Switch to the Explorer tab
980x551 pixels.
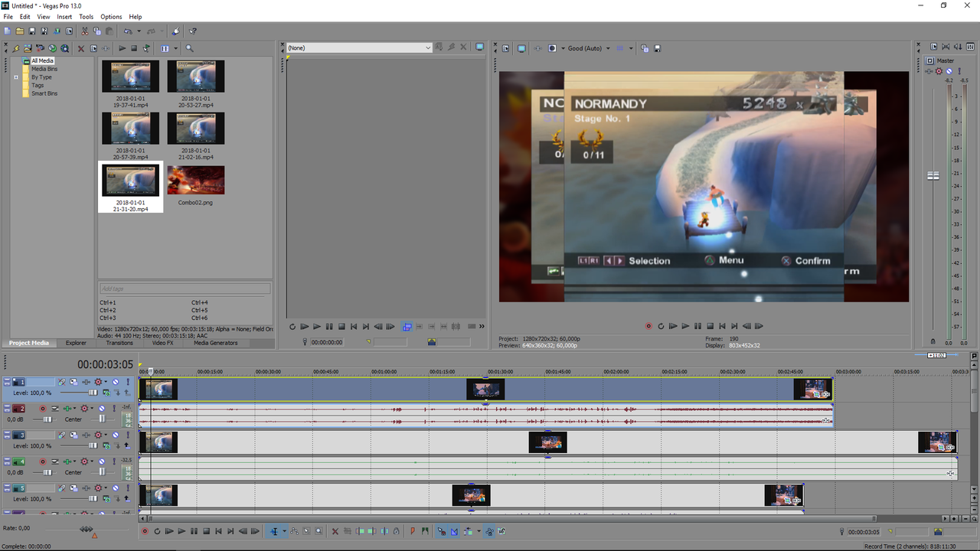76,343
